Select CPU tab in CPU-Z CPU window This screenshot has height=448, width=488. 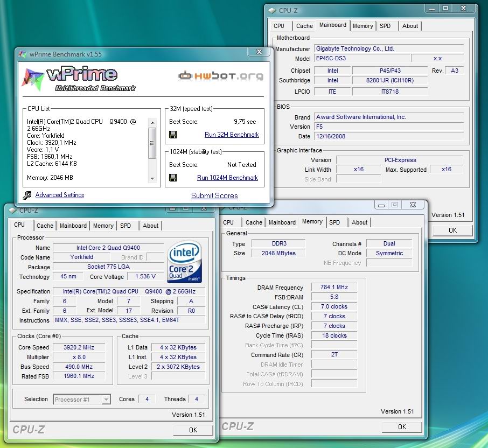coord(19,225)
